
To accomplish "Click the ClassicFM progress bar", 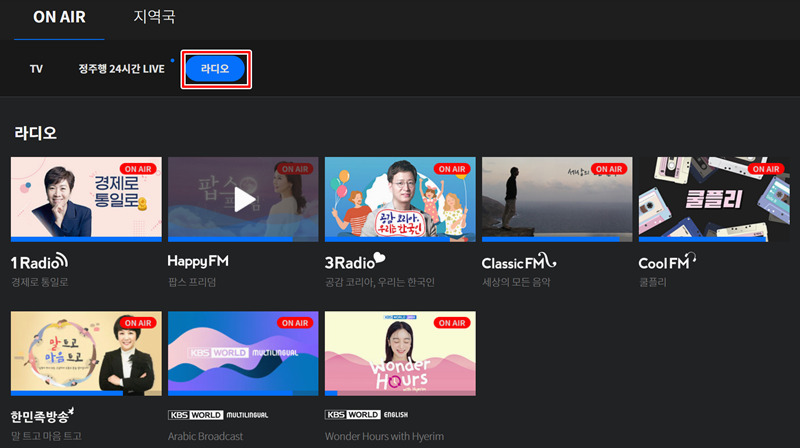I will click(x=557, y=239).
